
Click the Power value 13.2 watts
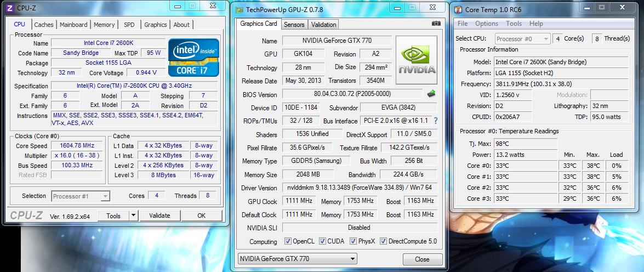click(526, 155)
